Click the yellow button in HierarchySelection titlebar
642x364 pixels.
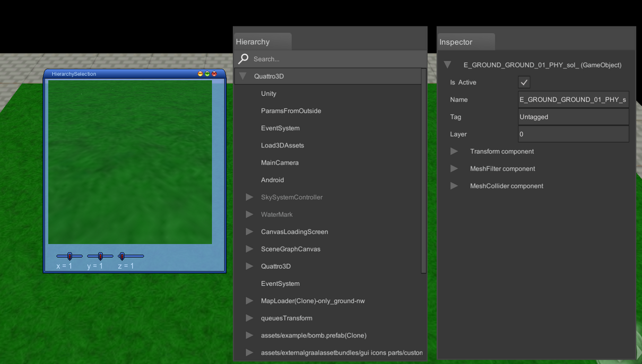click(x=200, y=74)
